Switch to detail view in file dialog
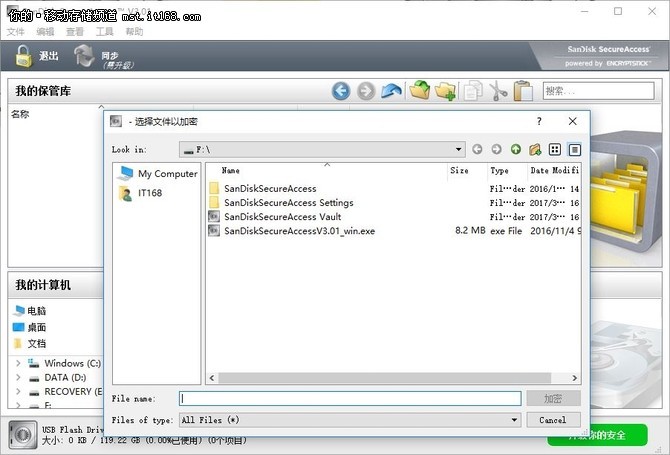The height and width of the screenshot is (455, 670). click(575, 149)
